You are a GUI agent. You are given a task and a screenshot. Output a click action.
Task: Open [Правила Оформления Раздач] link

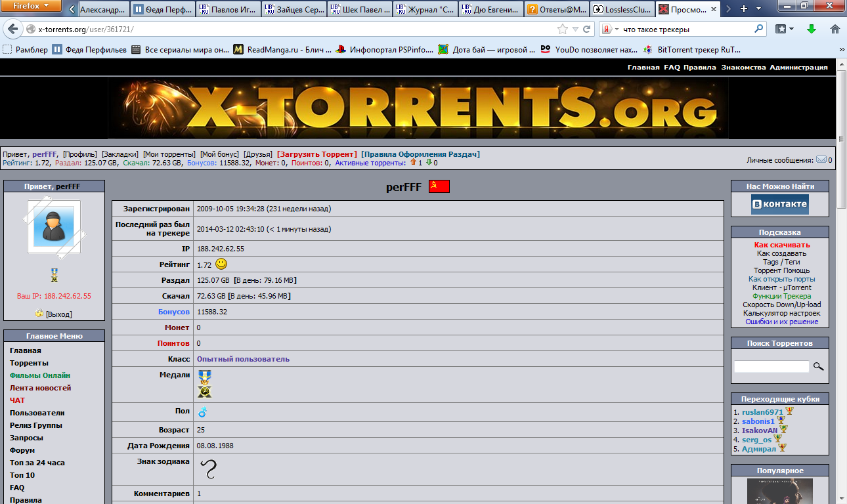[420, 154]
